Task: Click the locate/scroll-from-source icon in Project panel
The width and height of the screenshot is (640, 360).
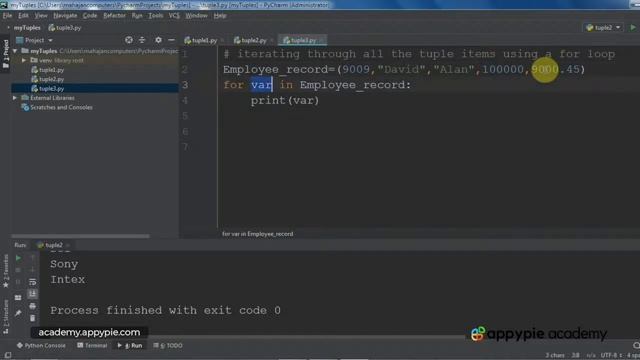Action: tap(129, 40)
